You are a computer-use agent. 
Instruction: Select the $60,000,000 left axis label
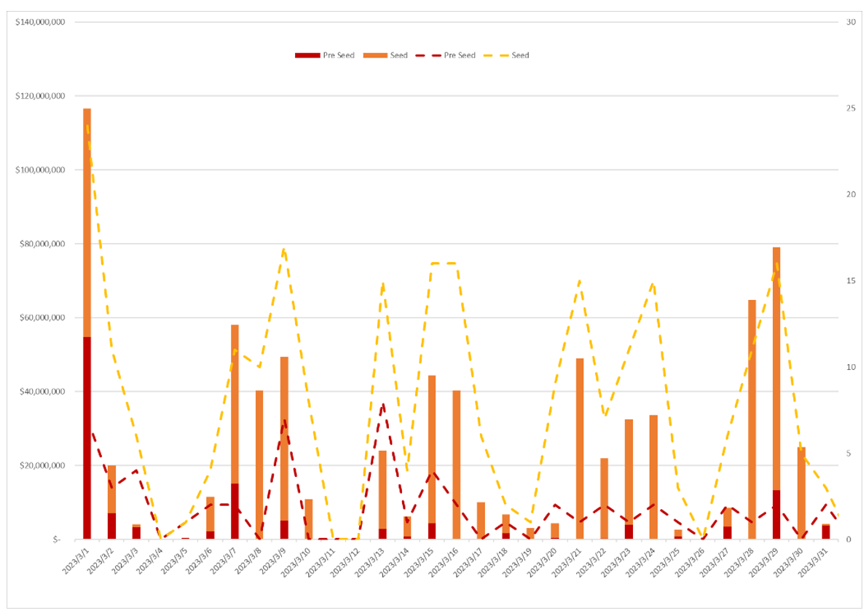coord(40,317)
